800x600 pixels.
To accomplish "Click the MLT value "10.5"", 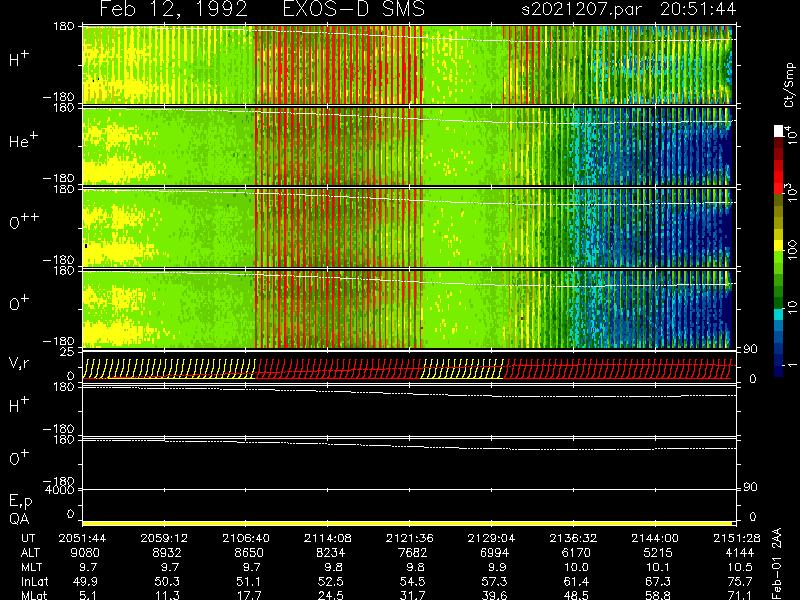I will coord(740,567).
